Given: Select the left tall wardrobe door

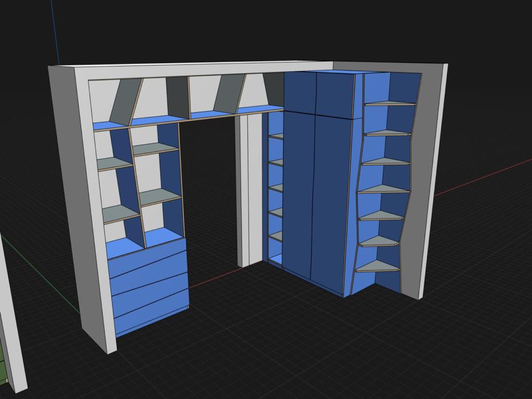Looking at the screenshot, I should click(299, 193).
